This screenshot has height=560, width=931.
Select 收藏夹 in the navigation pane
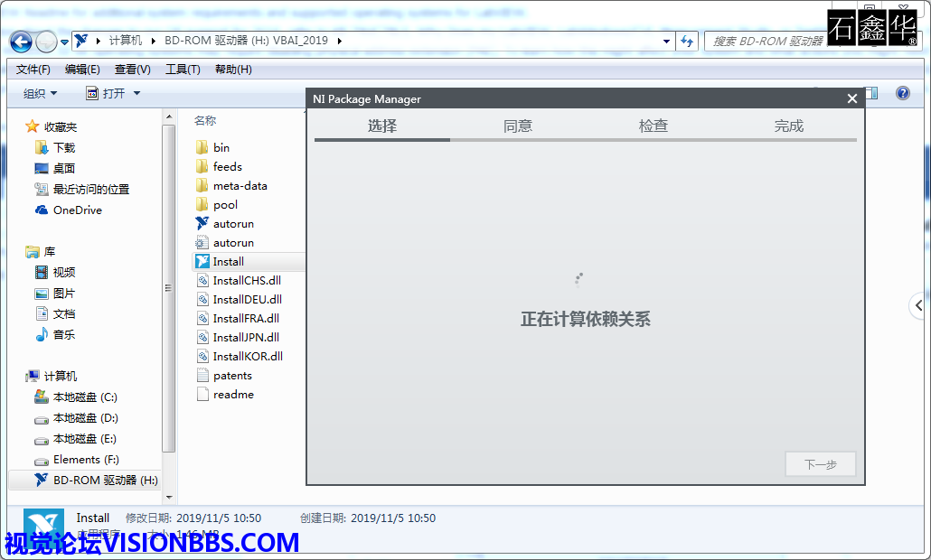[x=60, y=127]
